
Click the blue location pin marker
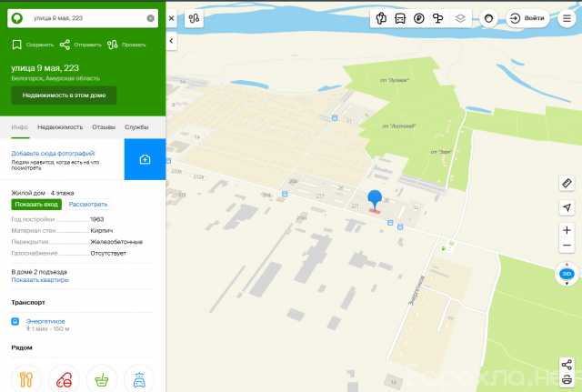(375, 200)
